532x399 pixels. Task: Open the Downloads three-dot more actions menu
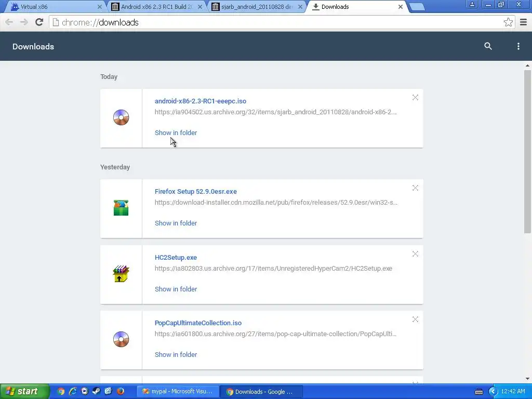coord(518,46)
